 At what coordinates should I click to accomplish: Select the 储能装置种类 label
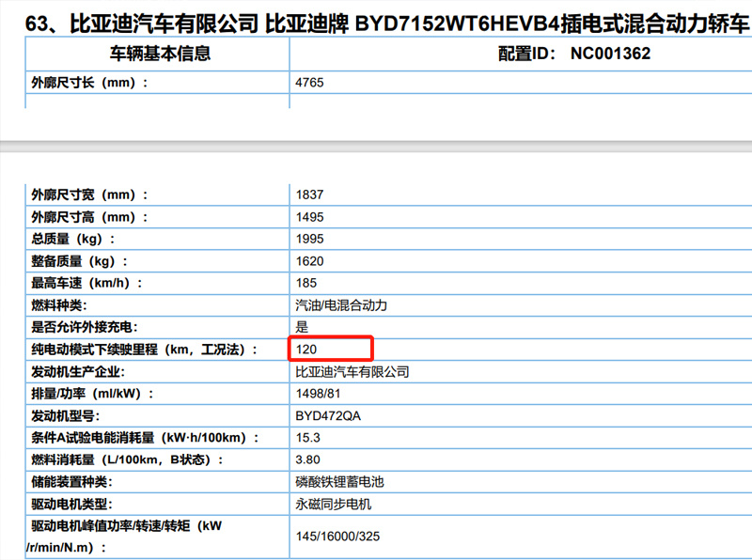[x=71, y=482]
